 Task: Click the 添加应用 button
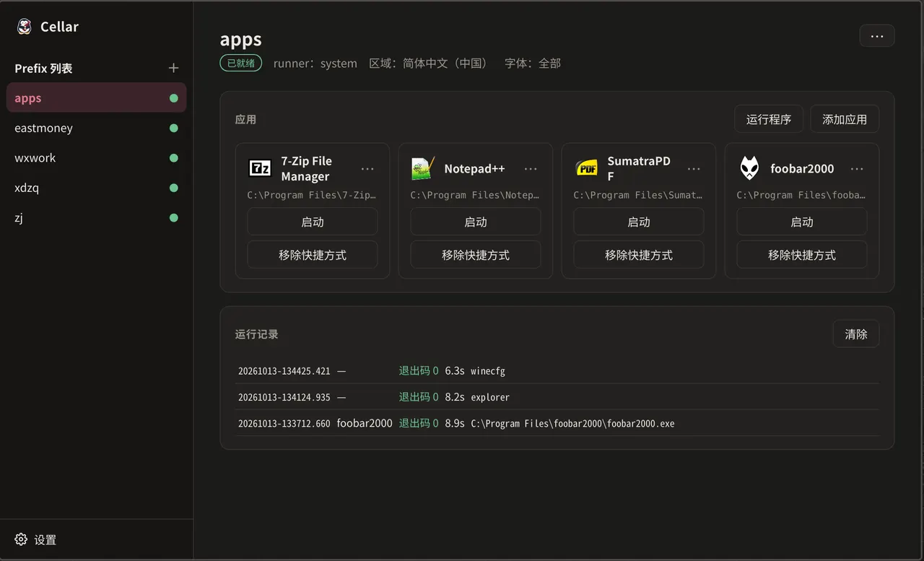845,119
